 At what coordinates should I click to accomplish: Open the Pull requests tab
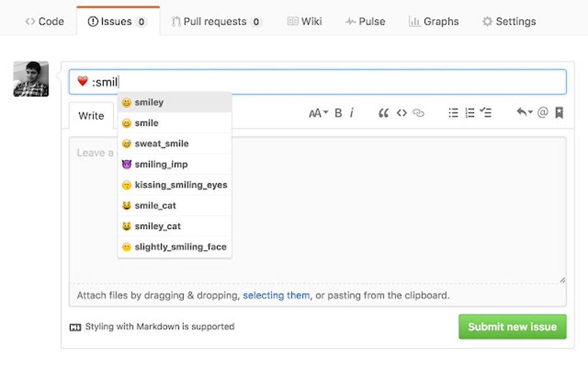click(216, 21)
